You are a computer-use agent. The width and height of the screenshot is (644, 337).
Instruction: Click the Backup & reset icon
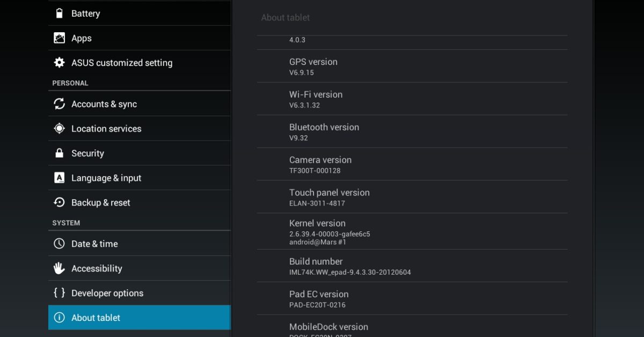tap(59, 203)
